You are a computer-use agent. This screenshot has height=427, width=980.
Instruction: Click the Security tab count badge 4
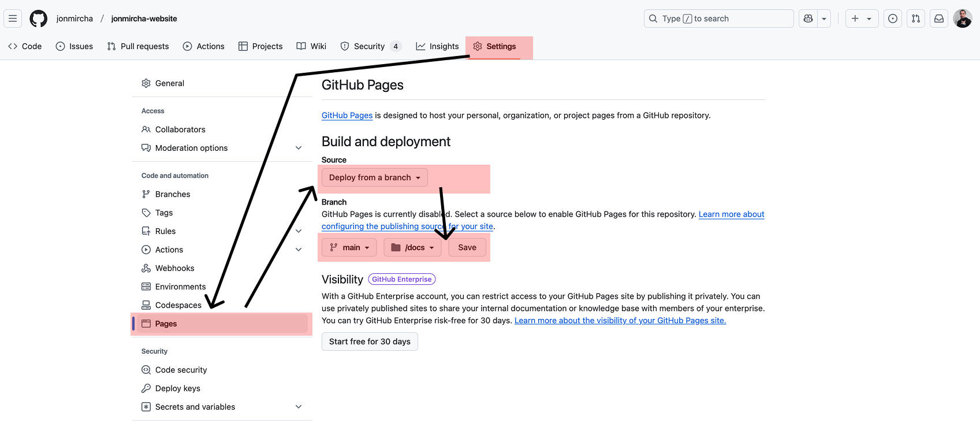[396, 46]
